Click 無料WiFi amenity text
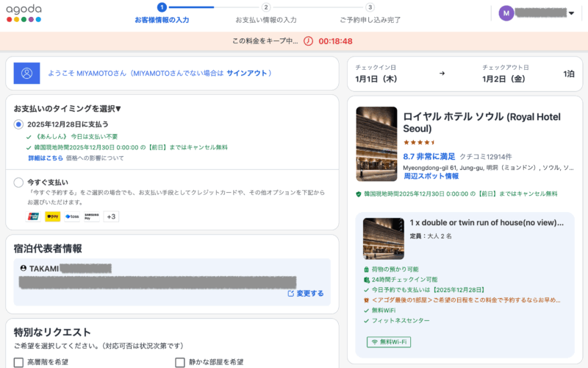 (383, 311)
